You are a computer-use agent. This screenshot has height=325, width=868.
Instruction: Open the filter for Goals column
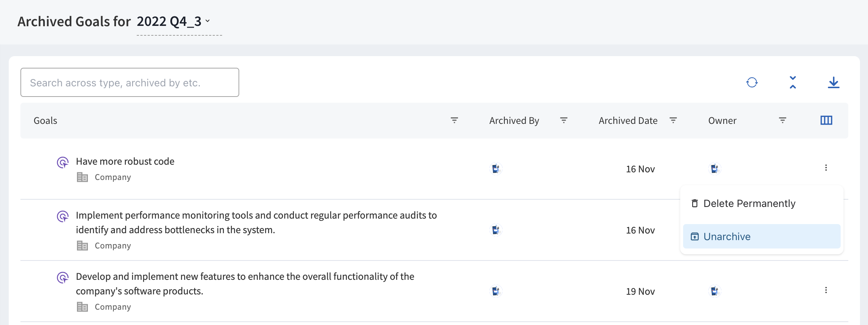454,120
